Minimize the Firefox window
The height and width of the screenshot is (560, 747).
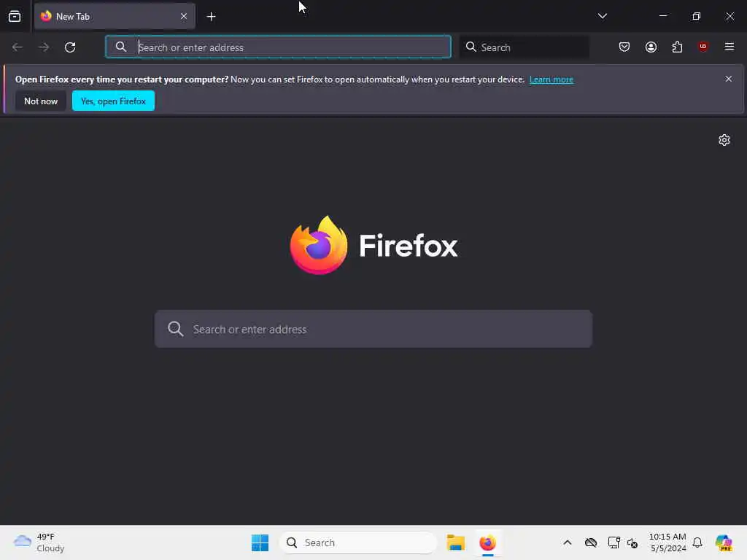click(x=663, y=16)
